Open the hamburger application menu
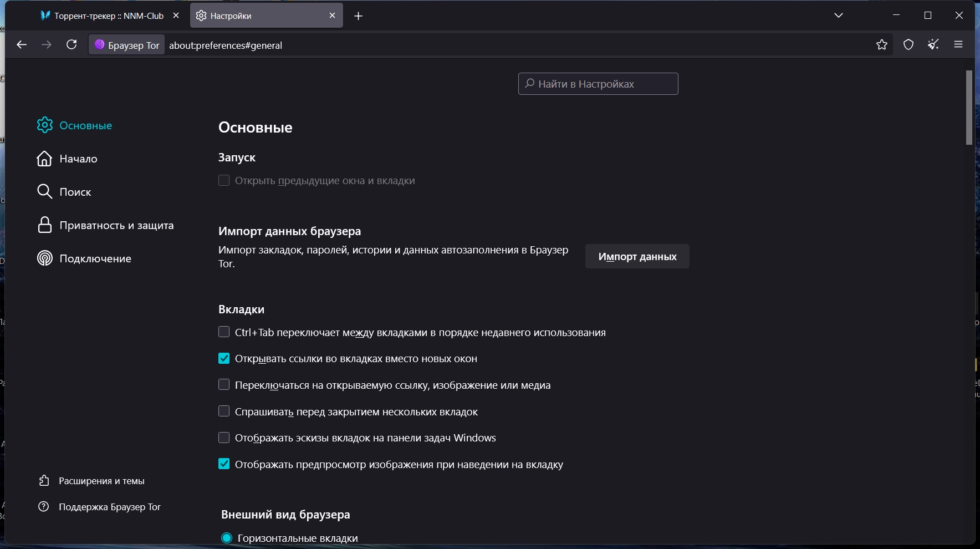 (958, 45)
